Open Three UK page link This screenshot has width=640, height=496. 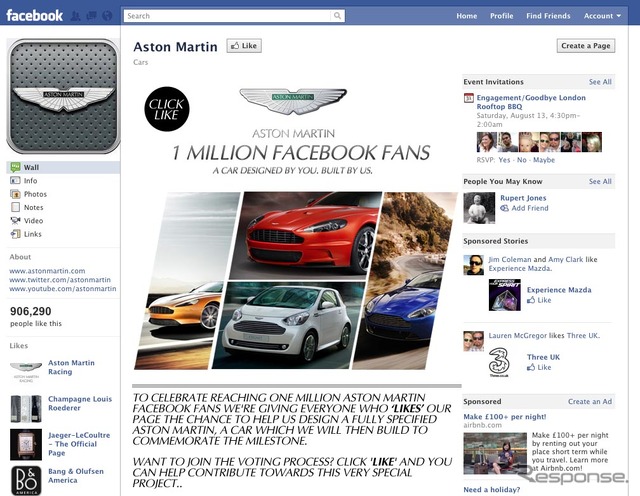coord(543,357)
